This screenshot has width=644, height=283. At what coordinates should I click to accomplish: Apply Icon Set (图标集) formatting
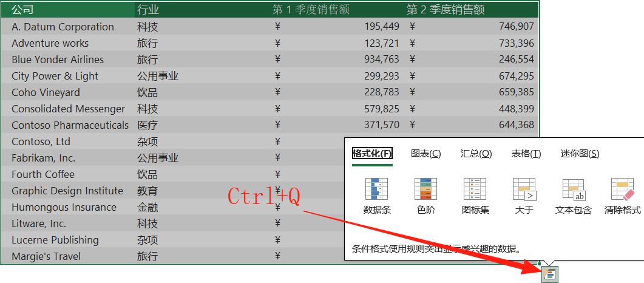(475, 196)
